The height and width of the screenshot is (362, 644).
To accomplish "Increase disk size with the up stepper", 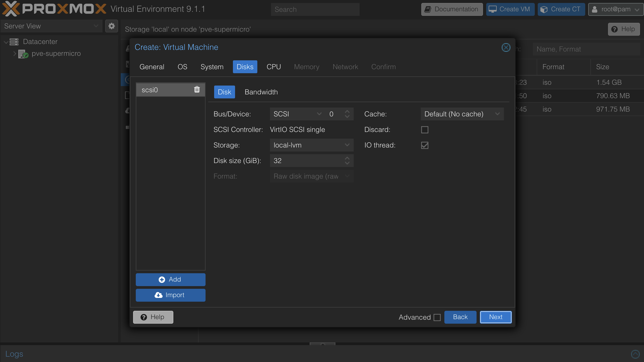I will coord(347,158).
